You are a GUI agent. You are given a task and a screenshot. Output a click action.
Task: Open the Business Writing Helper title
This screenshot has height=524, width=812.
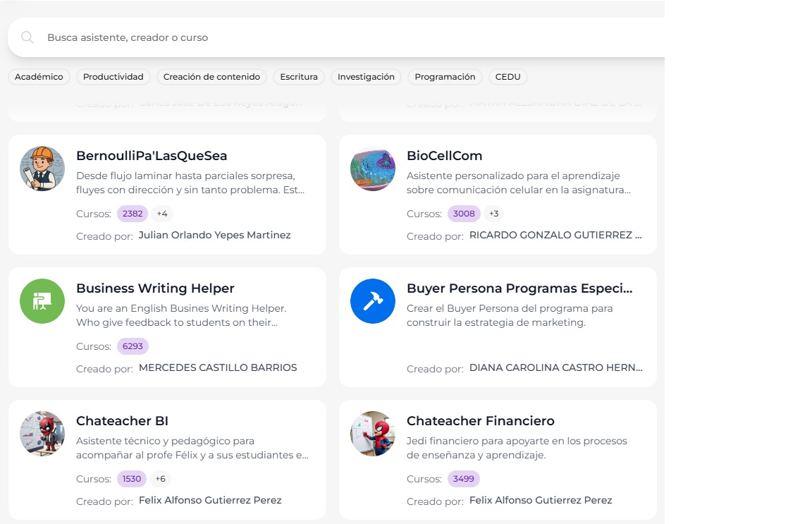coord(155,288)
